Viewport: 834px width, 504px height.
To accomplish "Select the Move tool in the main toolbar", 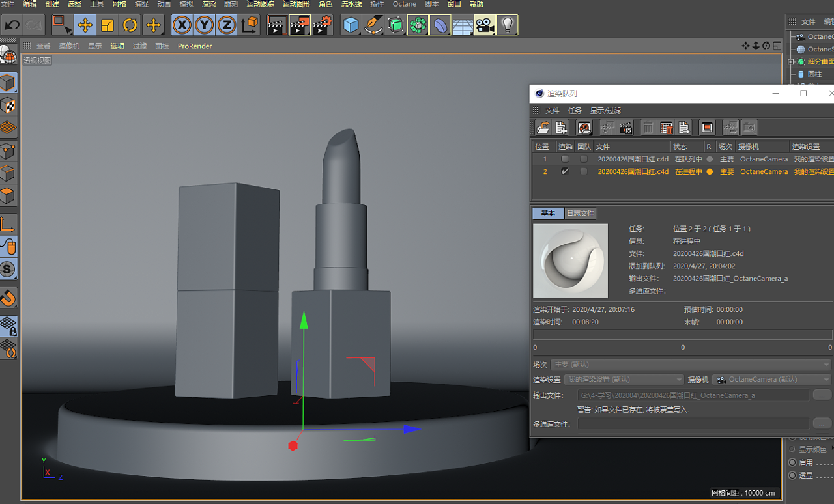I will pyautogui.click(x=85, y=25).
